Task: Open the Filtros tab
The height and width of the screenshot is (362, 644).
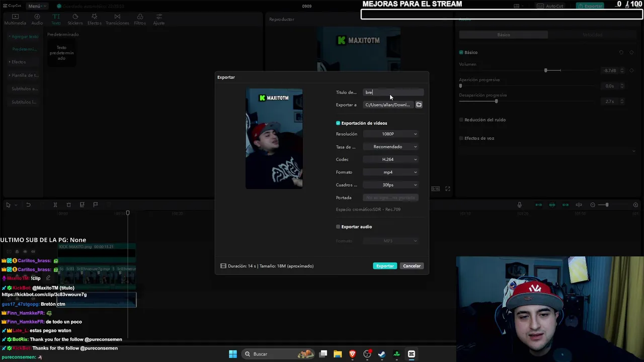Action: (x=140, y=20)
